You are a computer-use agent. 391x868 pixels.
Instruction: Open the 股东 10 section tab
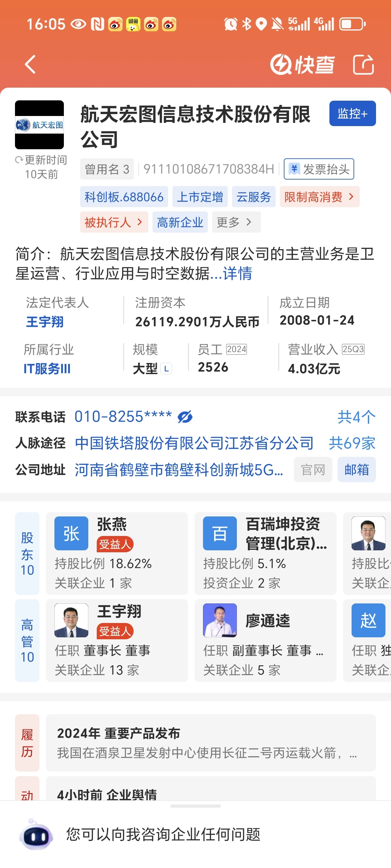click(27, 554)
